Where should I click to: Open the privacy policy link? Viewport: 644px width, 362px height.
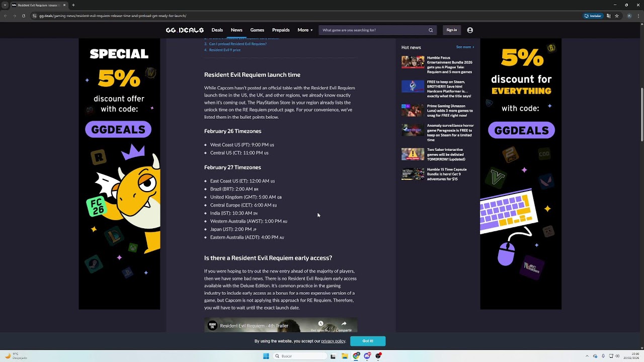pyautogui.click(x=333, y=341)
